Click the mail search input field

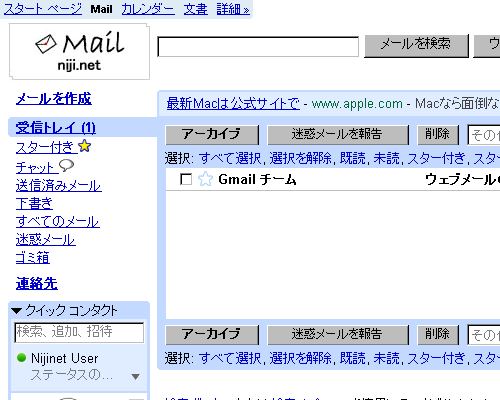pos(258,47)
